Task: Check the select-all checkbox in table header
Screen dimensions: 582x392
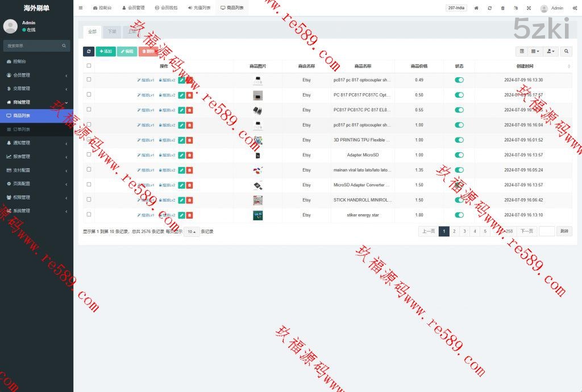Action: click(x=89, y=66)
